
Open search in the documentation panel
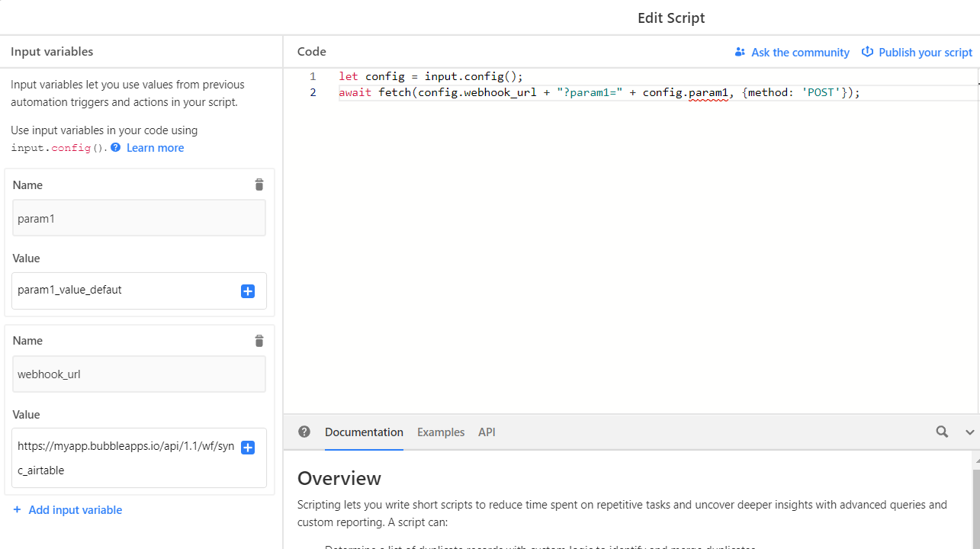tap(943, 432)
